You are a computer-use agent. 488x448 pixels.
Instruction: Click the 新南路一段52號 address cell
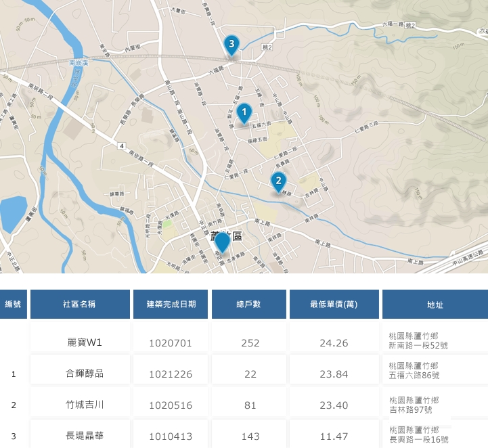click(x=418, y=341)
